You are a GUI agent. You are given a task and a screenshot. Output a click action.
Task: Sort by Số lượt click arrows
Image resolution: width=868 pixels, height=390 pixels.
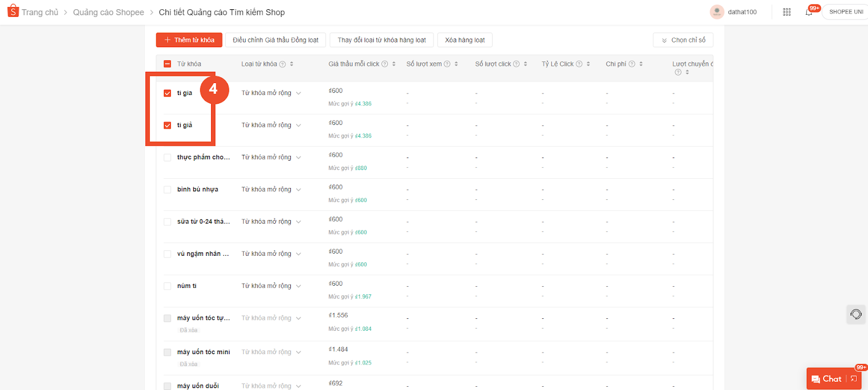click(x=525, y=64)
